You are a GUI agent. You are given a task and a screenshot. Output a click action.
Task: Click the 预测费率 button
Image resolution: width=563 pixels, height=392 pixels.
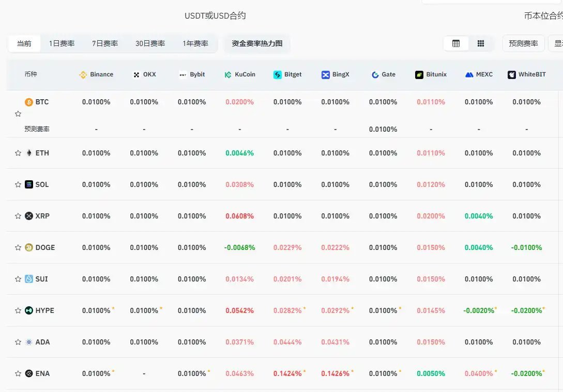pos(523,43)
